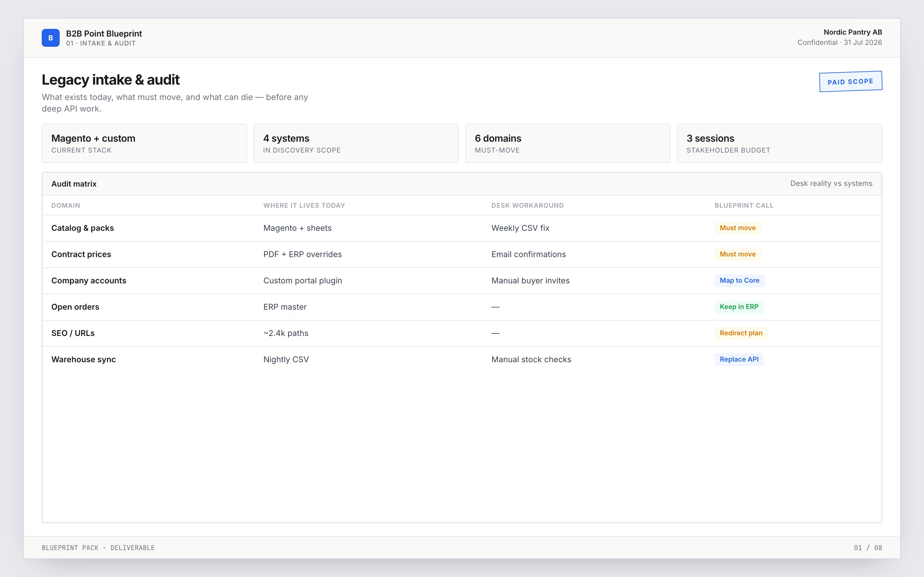Click the Redirect plan tag
This screenshot has height=577, width=924.
point(741,333)
